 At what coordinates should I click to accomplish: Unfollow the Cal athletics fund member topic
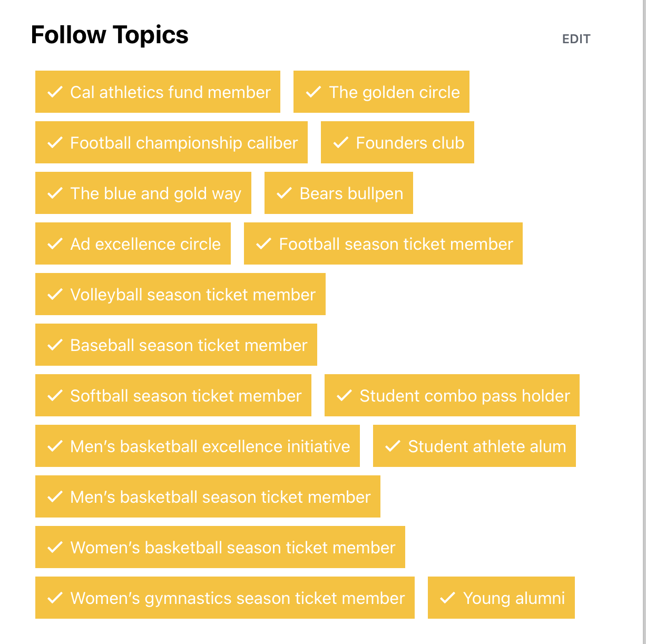tap(158, 92)
